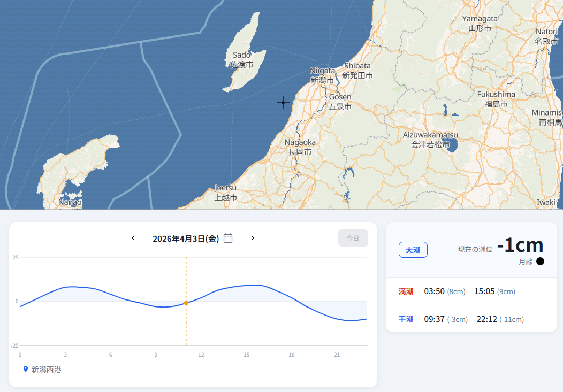
Task: Open the calendar date picker icon
Action: click(228, 238)
